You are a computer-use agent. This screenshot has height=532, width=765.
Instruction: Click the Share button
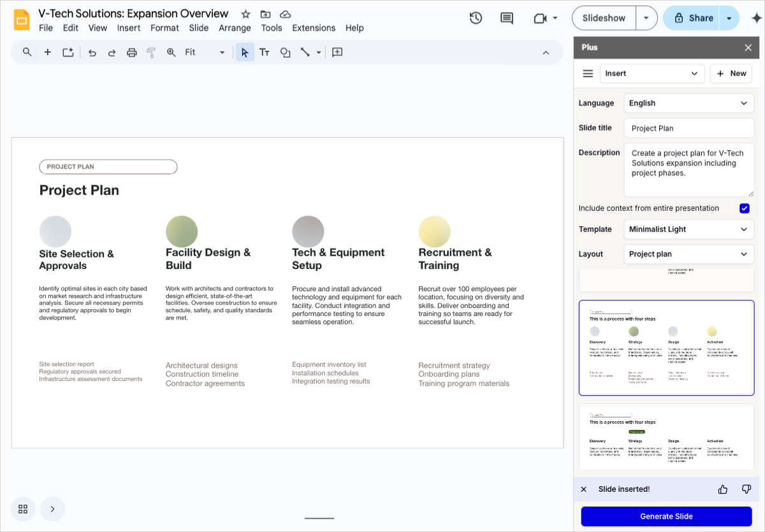(692, 18)
